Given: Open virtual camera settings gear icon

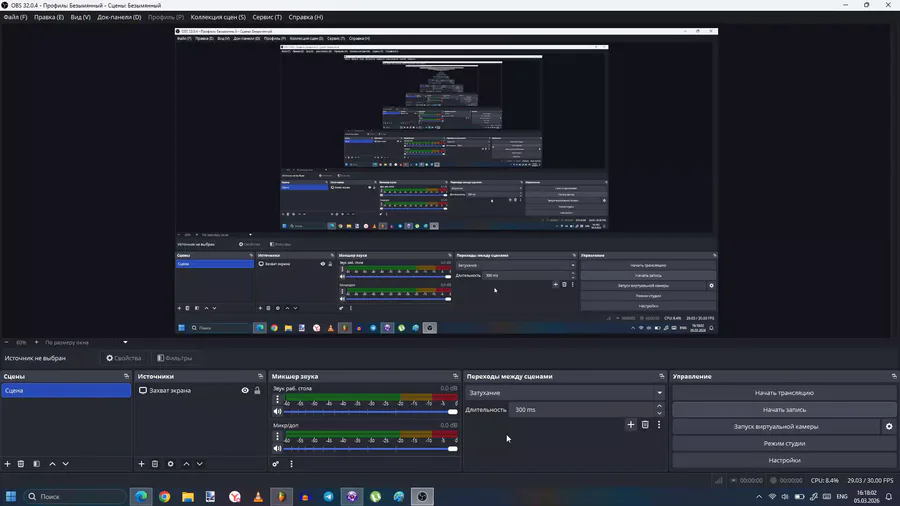Looking at the screenshot, I should coord(889,426).
